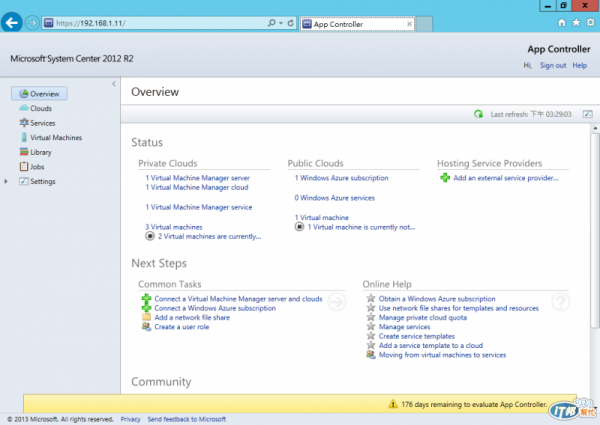Open the address bar dropdown arrow
This screenshot has height=425, width=600.
click(281, 23)
